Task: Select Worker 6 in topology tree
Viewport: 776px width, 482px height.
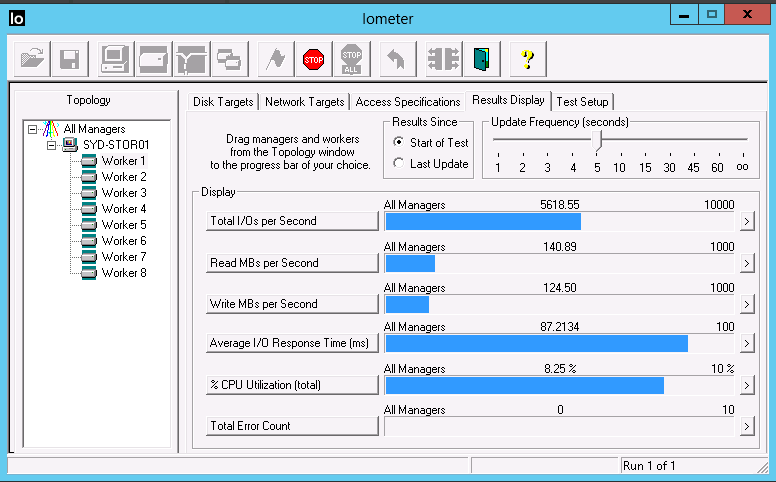Action: pyautogui.click(x=124, y=241)
